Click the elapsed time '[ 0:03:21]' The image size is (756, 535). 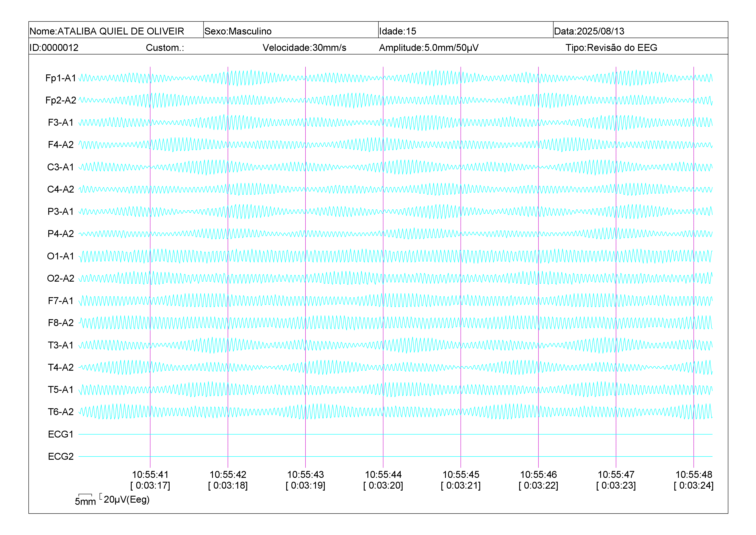tap(461, 486)
